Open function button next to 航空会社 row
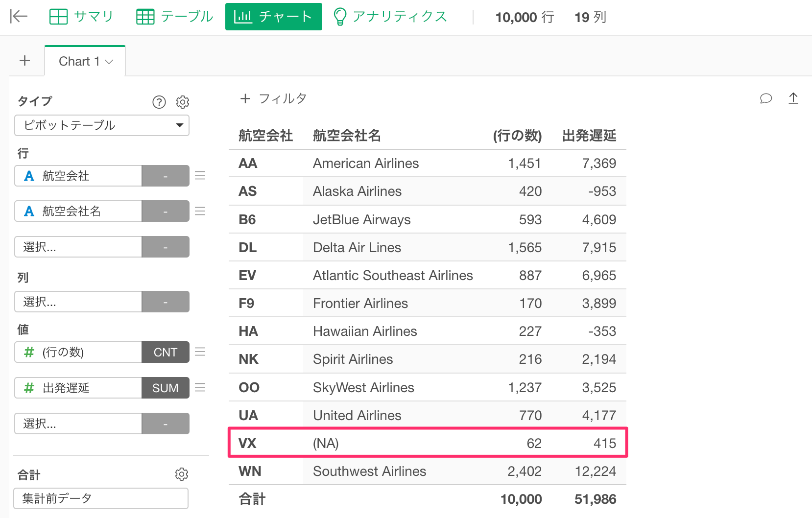The image size is (812, 518). point(166,176)
